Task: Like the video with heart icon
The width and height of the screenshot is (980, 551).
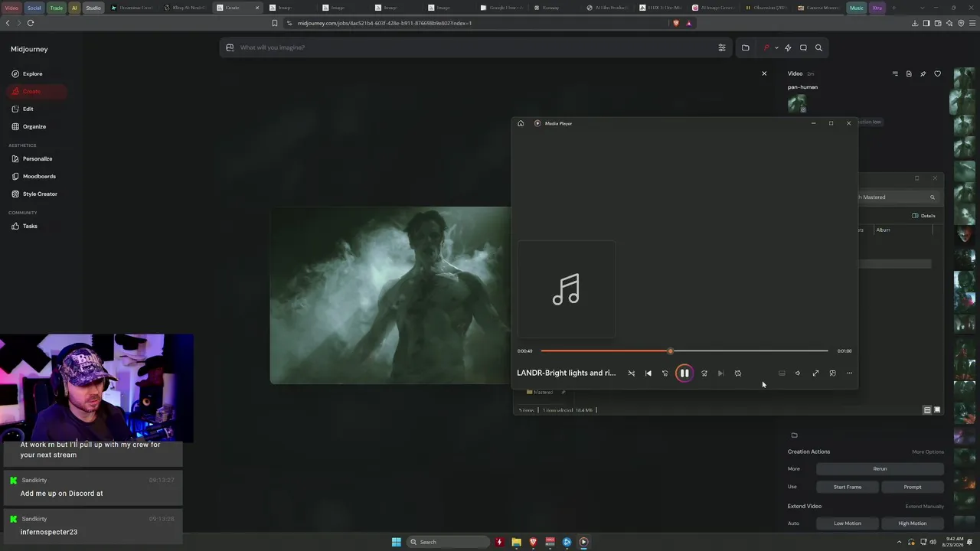Action: pyautogui.click(x=937, y=73)
